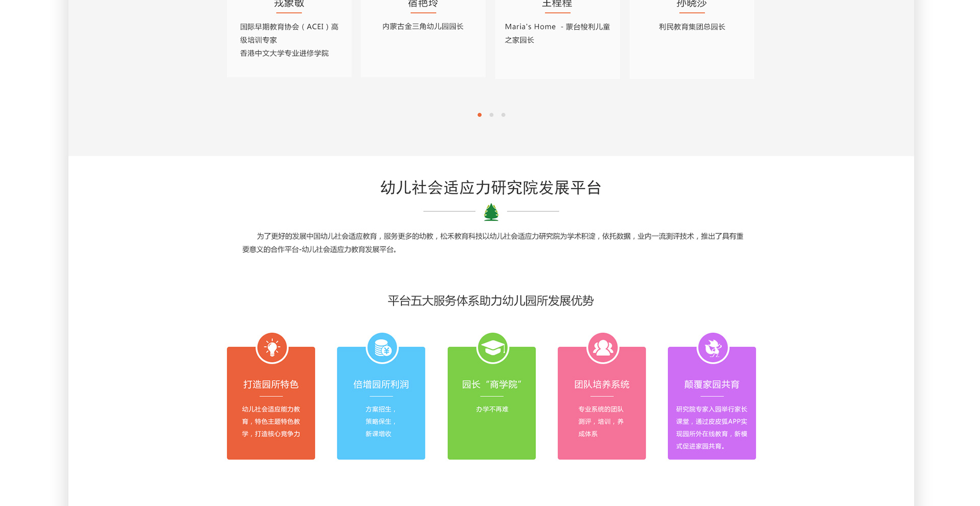The height and width of the screenshot is (506, 980).
Task: Click the lightbulb icon on the orange card
Action: (x=272, y=348)
